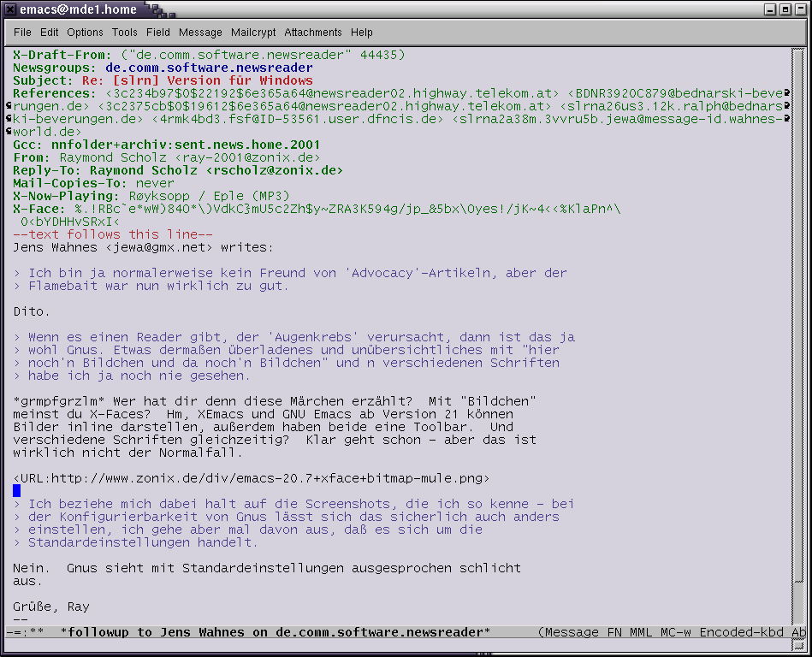Click the "X-Face:" header label
Viewport: 812px width, 657px height.
(39, 210)
